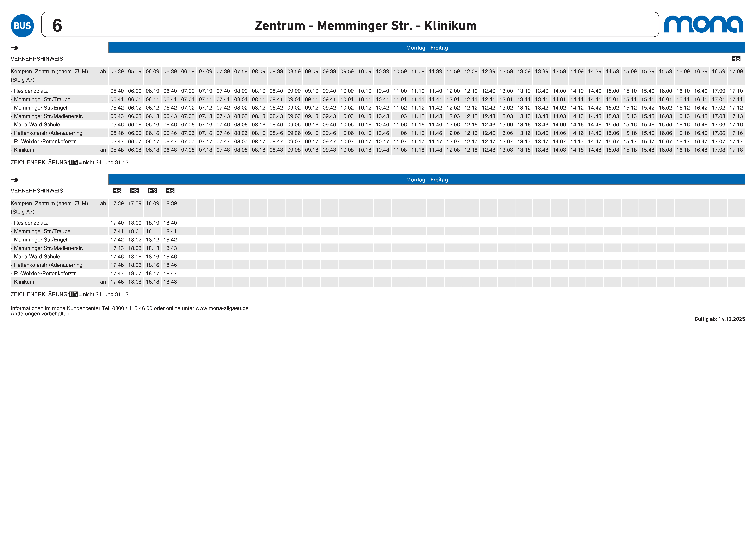Select the 16.59 departure from Kempten Zentrum
The width and height of the screenshot is (756, 535).
pyautogui.click(x=719, y=71)
